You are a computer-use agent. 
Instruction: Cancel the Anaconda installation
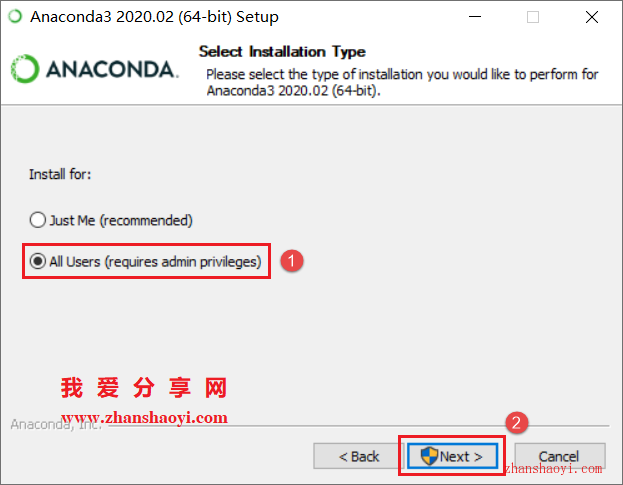pos(560,456)
